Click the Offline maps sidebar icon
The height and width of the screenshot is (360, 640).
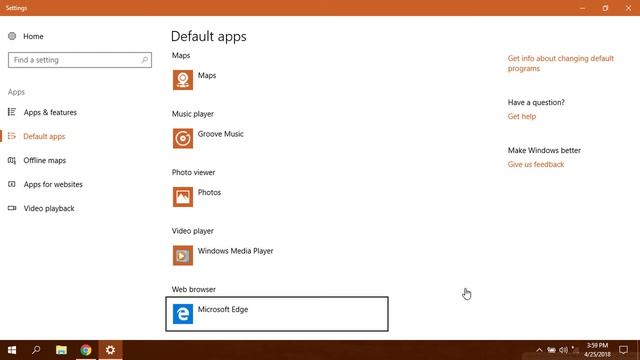click(12, 160)
